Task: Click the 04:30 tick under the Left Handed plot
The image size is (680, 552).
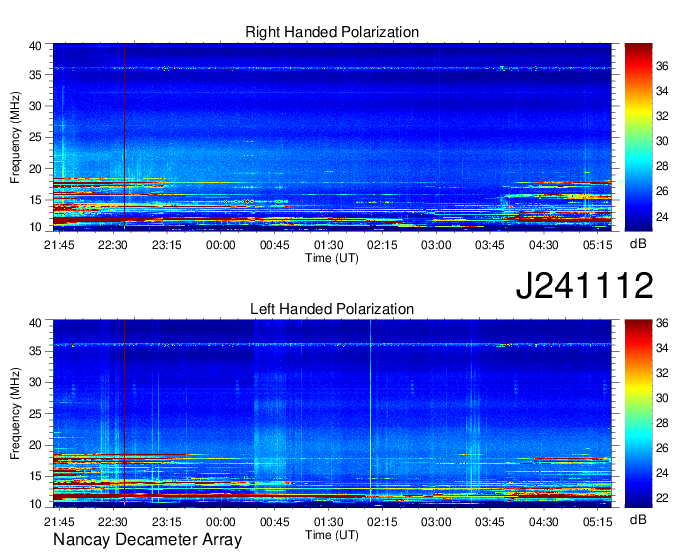Action: 543,522
